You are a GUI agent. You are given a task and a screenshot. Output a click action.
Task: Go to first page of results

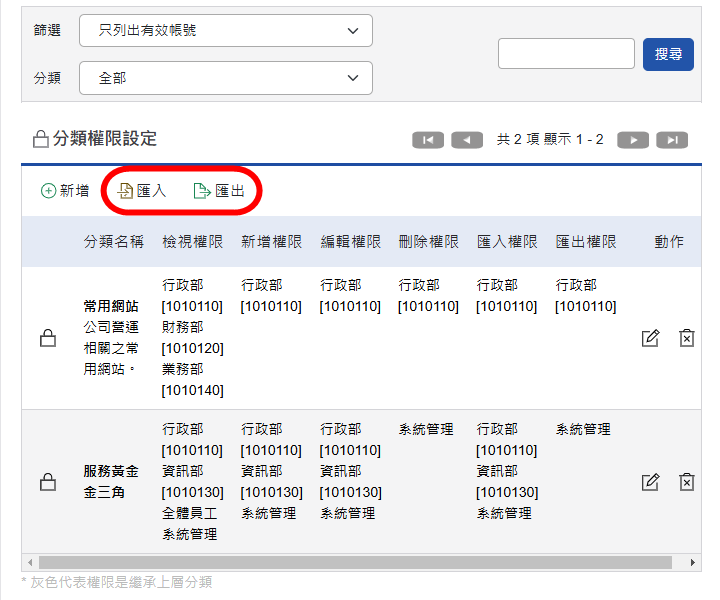point(428,140)
